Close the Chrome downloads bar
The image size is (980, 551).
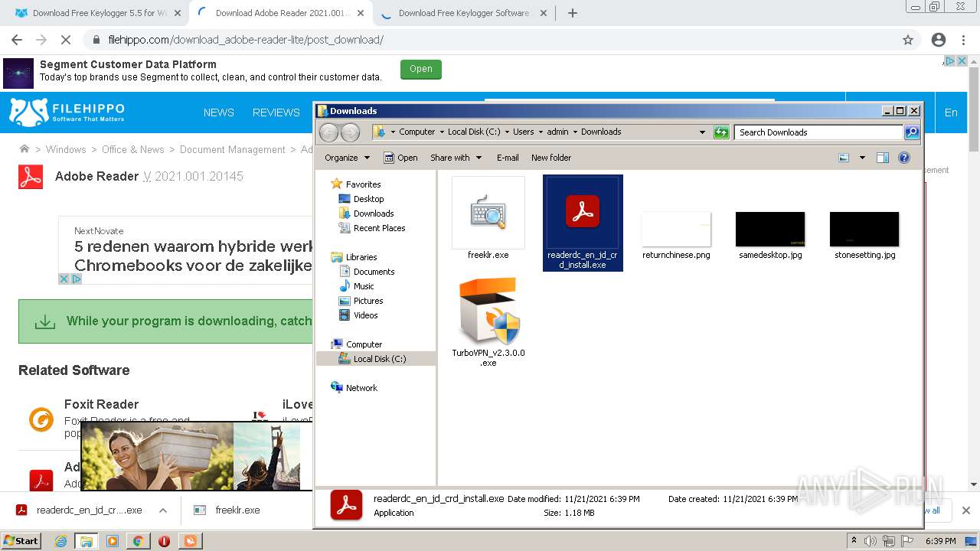point(965,510)
